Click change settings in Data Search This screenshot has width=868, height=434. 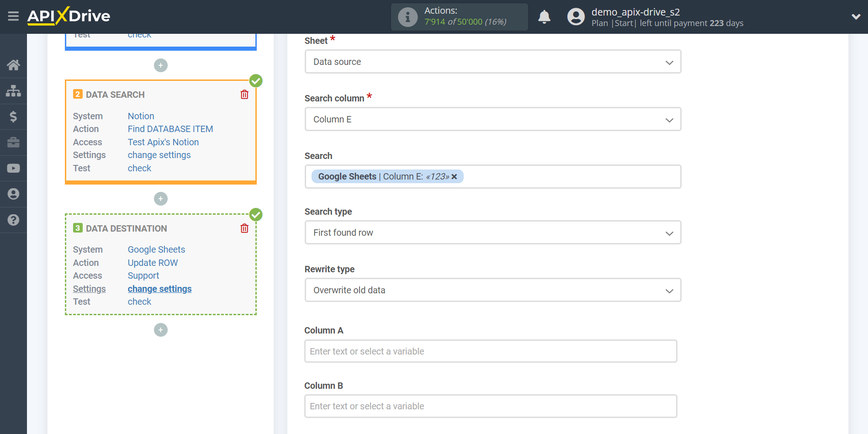(159, 155)
